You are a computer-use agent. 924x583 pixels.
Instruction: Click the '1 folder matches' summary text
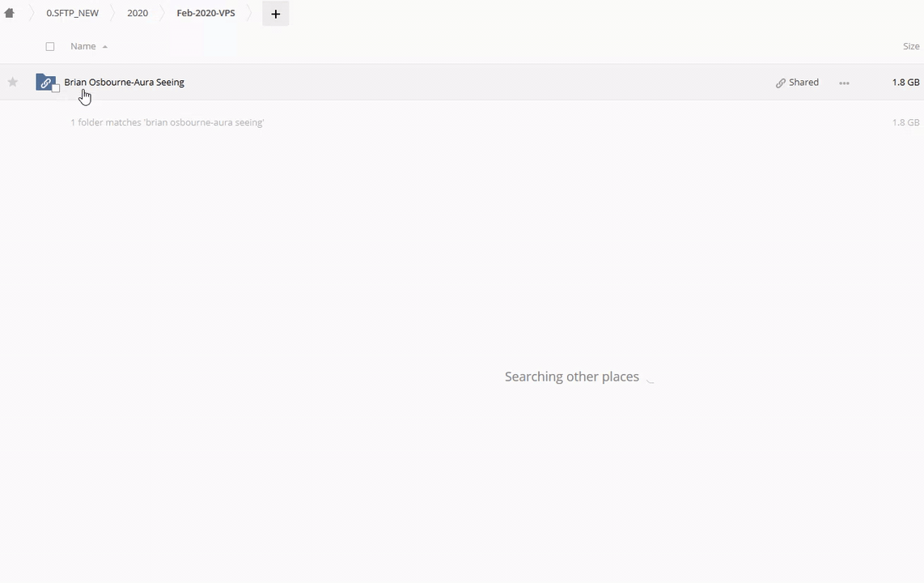pyautogui.click(x=167, y=122)
